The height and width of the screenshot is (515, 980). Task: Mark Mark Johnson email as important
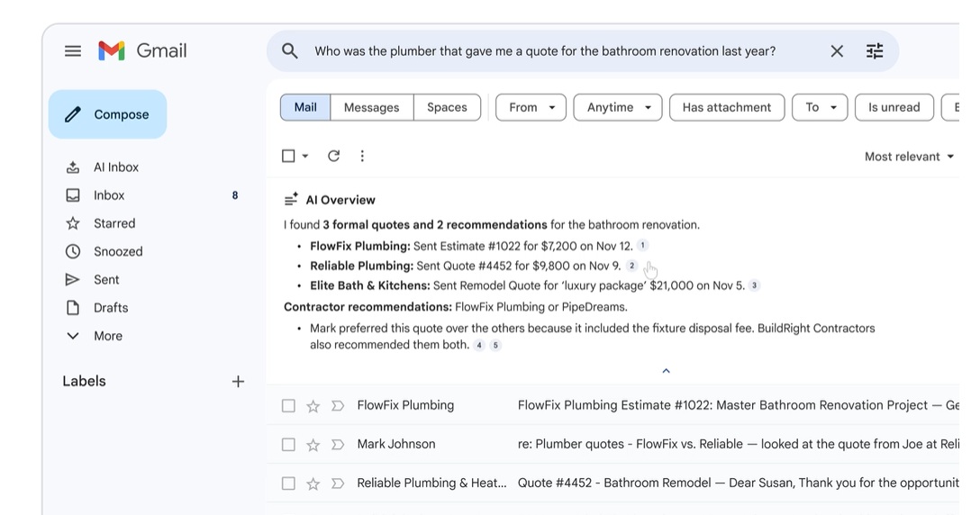(338, 445)
